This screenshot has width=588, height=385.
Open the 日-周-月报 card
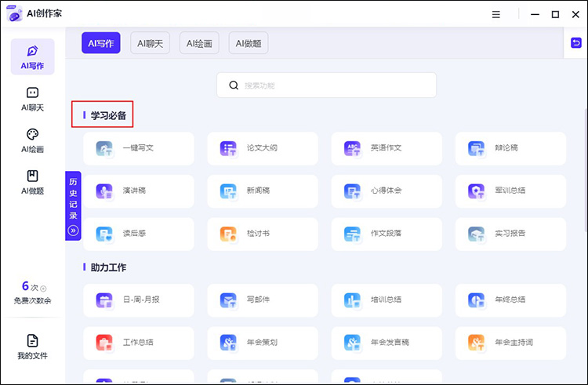[x=138, y=300]
